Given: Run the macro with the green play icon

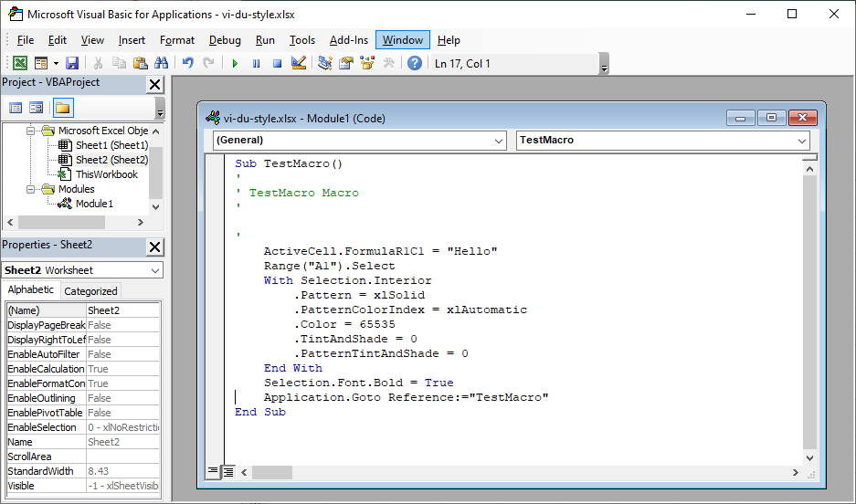Looking at the screenshot, I should (236, 63).
